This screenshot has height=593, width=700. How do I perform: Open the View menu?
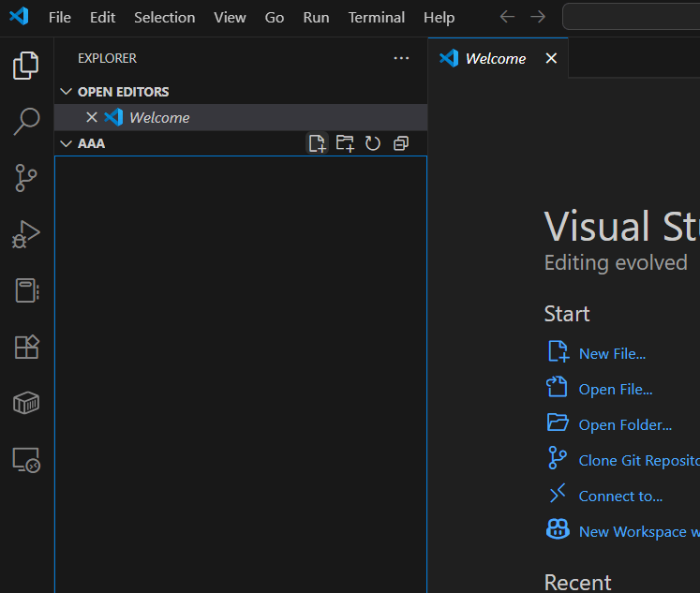(230, 18)
